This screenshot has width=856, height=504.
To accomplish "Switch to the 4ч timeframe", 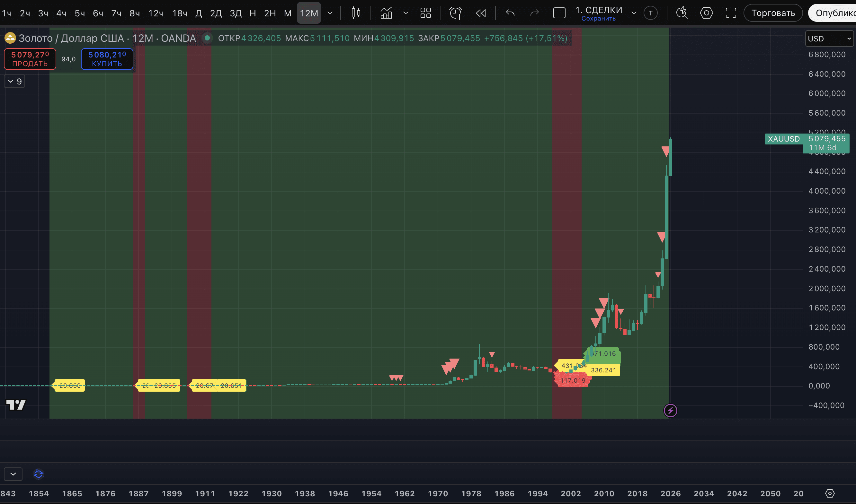I will 61,13.
